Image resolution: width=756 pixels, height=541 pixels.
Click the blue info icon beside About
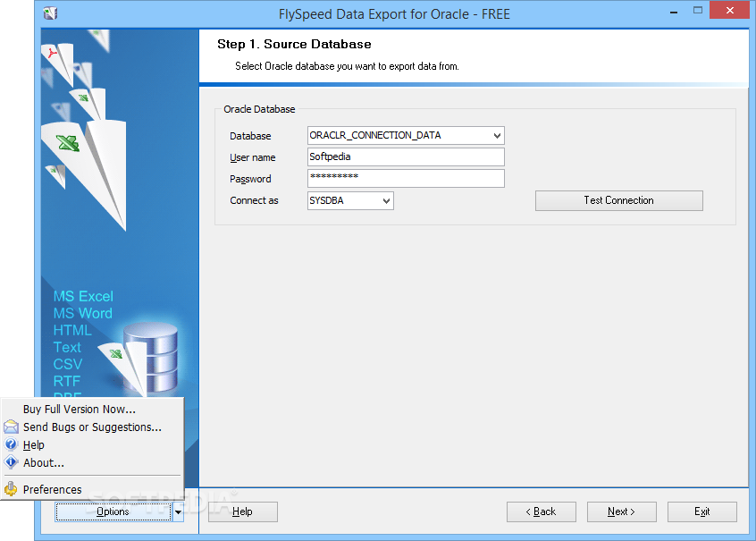coord(11,462)
